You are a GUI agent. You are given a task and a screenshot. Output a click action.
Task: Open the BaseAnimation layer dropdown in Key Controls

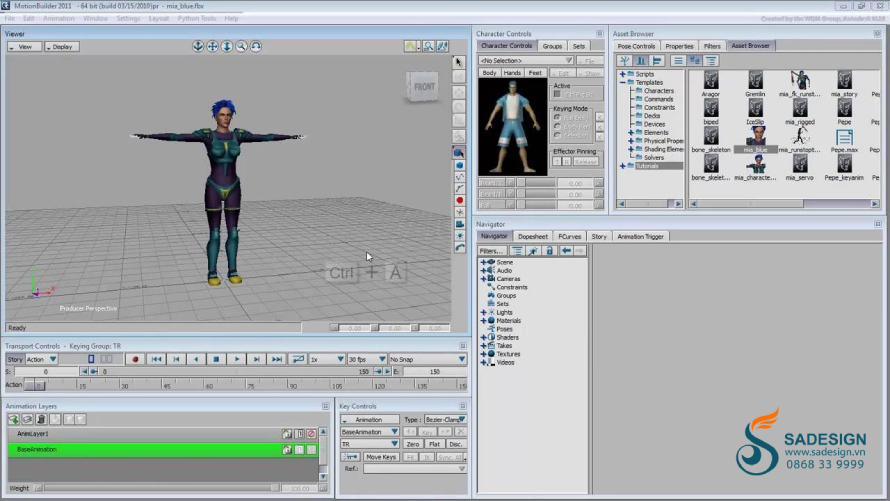point(370,432)
